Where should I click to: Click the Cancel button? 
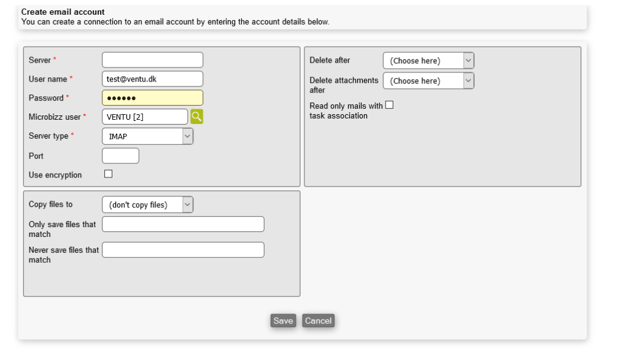click(x=318, y=321)
